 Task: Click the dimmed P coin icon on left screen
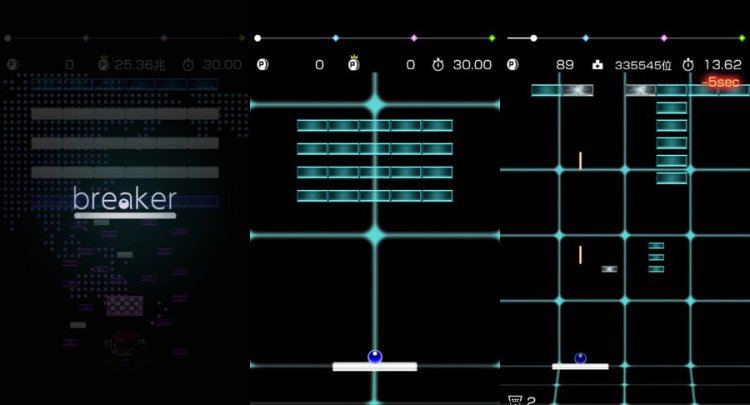point(12,64)
